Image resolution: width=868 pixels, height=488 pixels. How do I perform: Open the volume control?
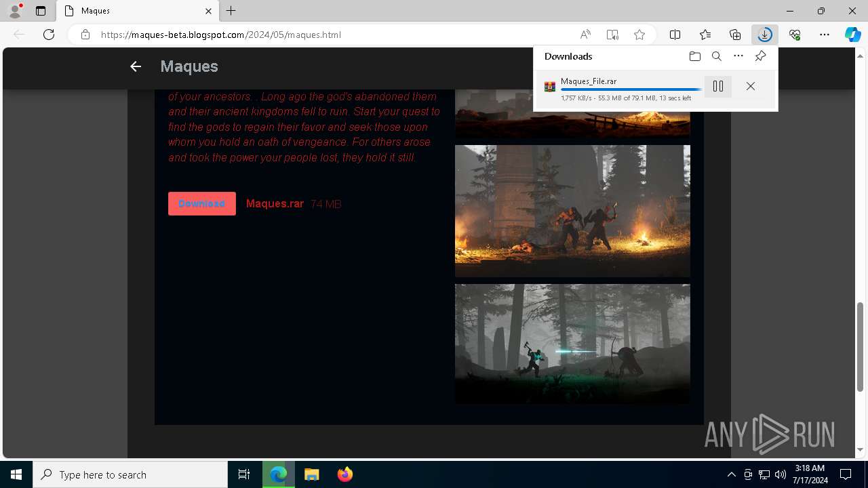(x=780, y=474)
